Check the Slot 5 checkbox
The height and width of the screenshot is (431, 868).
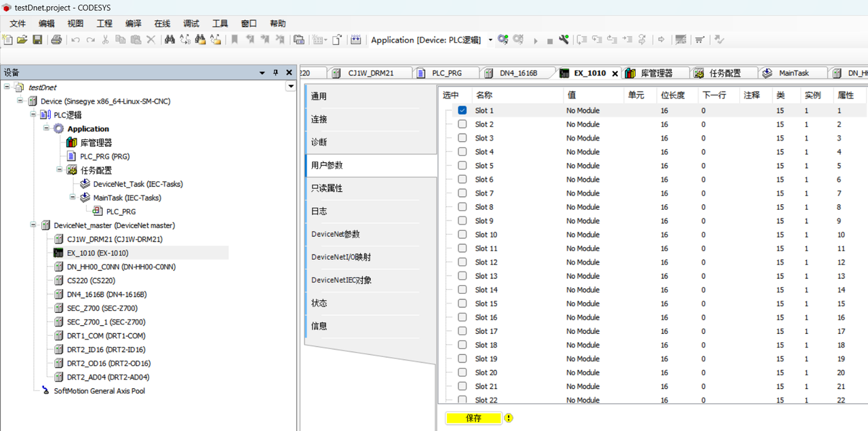click(x=462, y=166)
